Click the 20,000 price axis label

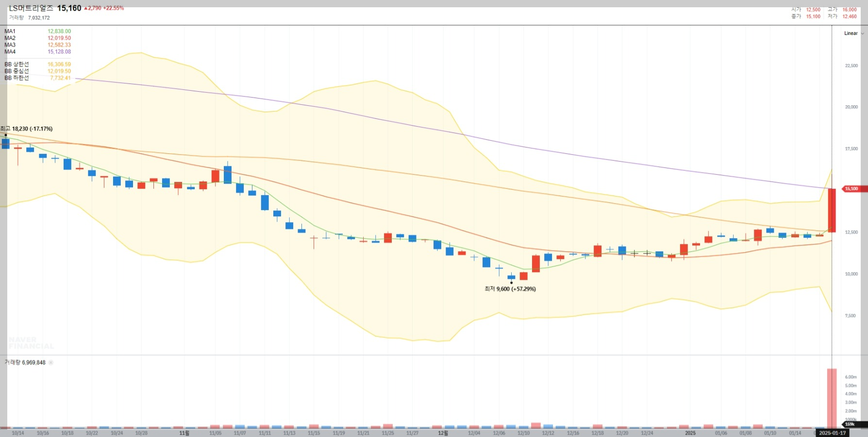pos(851,107)
